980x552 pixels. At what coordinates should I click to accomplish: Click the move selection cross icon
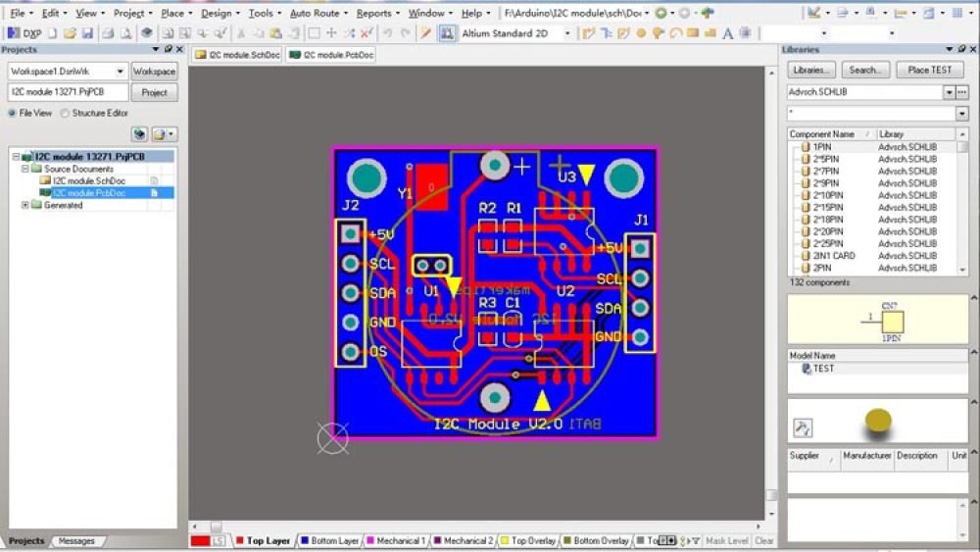331,33
